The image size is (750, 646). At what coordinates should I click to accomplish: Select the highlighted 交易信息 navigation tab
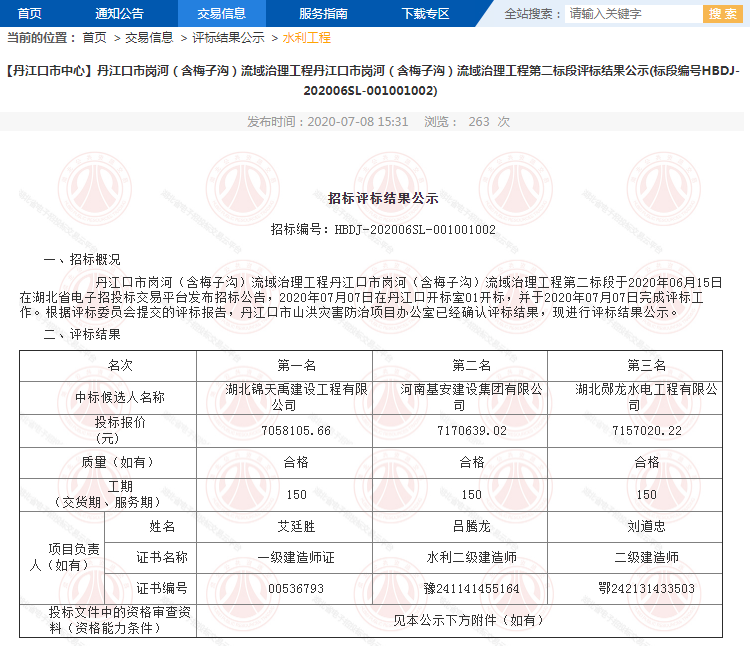pyautogui.click(x=221, y=13)
